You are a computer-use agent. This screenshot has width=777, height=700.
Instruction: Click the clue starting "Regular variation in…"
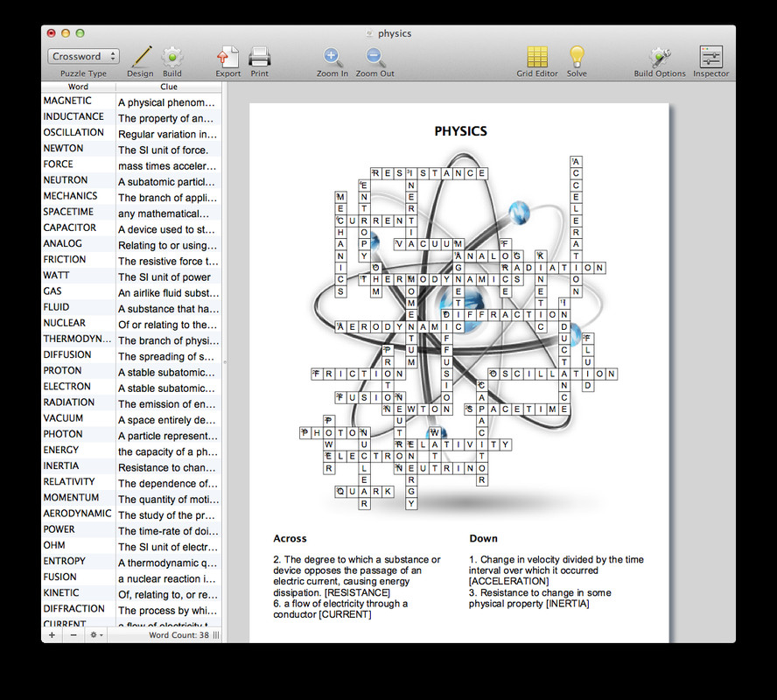tap(167, 134)
